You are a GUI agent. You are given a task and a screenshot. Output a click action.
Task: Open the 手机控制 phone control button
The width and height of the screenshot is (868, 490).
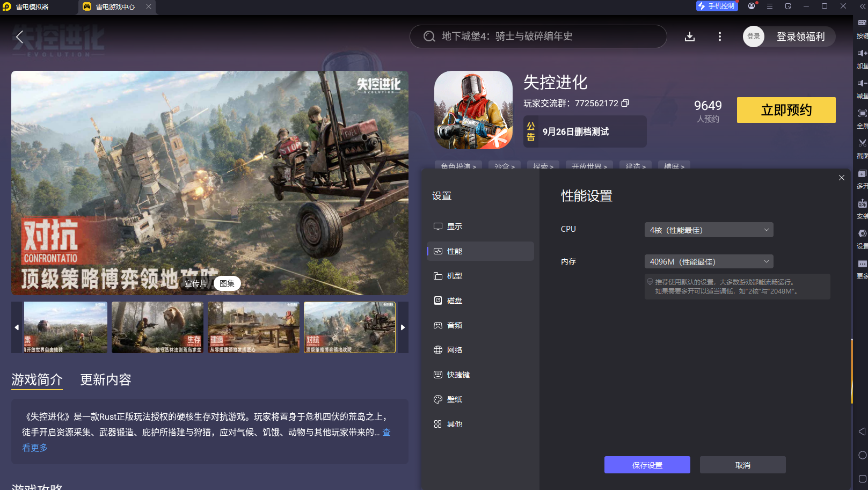tap(717, 6)
